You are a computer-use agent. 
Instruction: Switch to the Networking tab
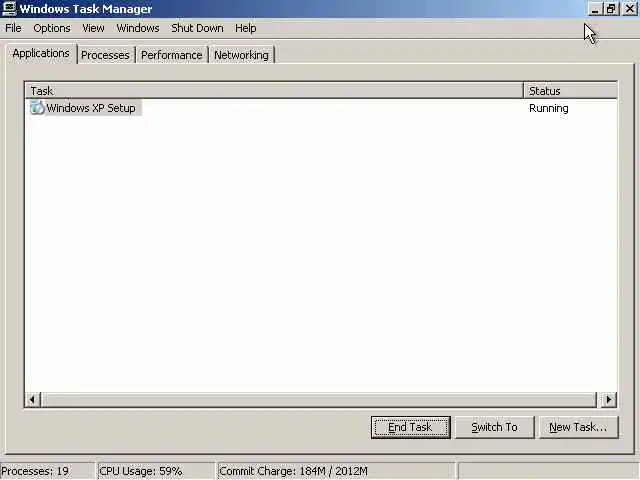241,55
